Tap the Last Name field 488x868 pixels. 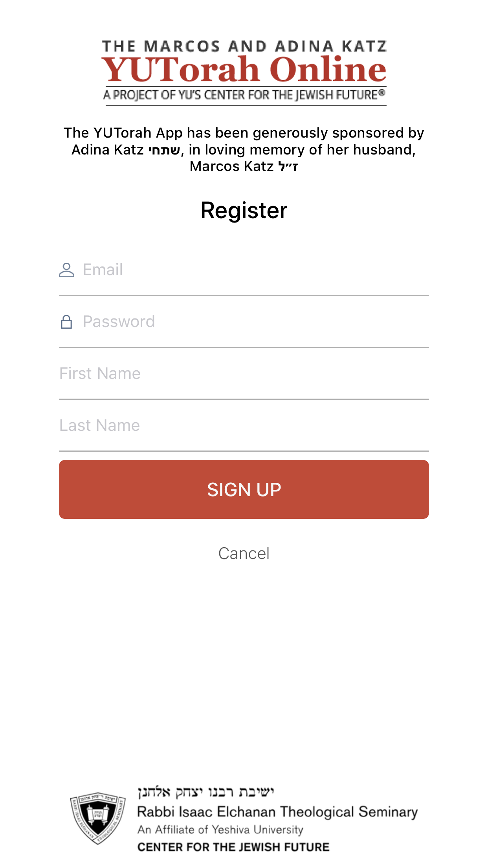(244, 426)
